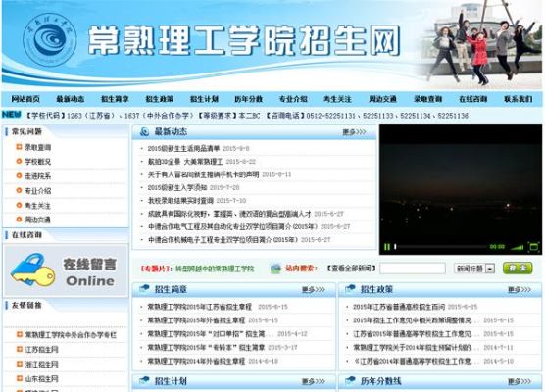Open news 2015级新生生活用品清单

pos(183,148)
